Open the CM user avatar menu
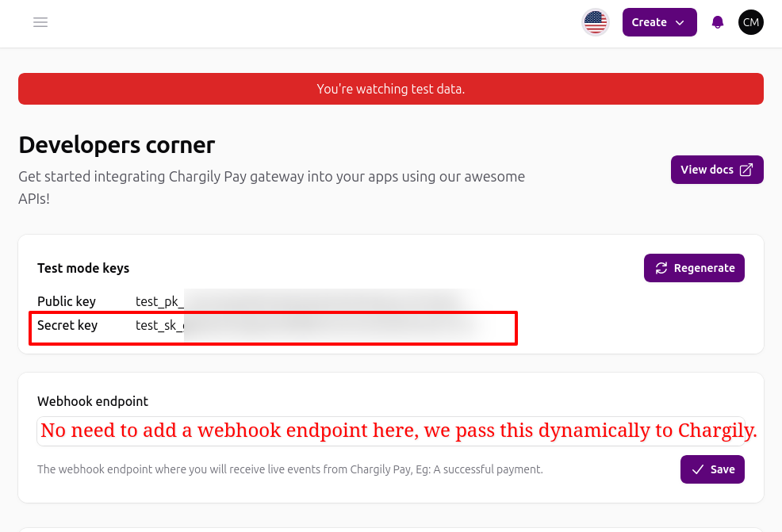Image resolution: width=782 pixels, height=532 pixels. coord(750,22)
